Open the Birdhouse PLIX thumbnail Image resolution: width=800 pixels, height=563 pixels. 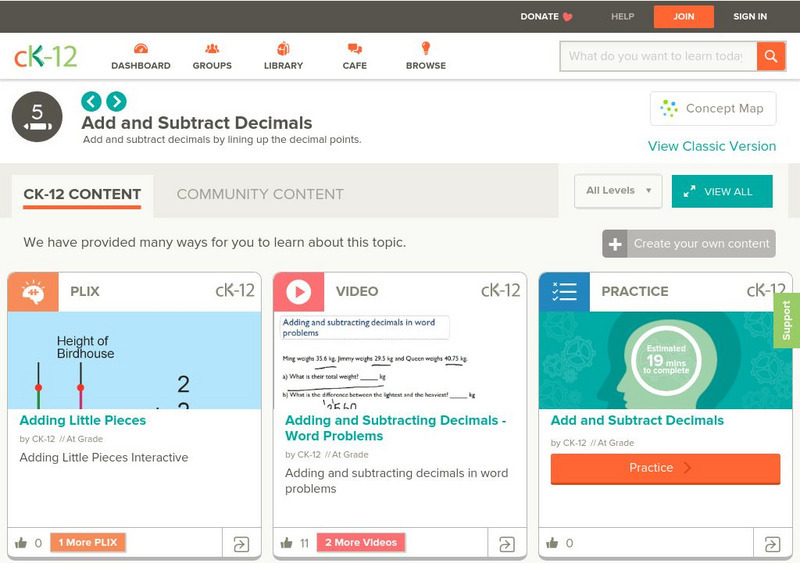tap(135, 360)
